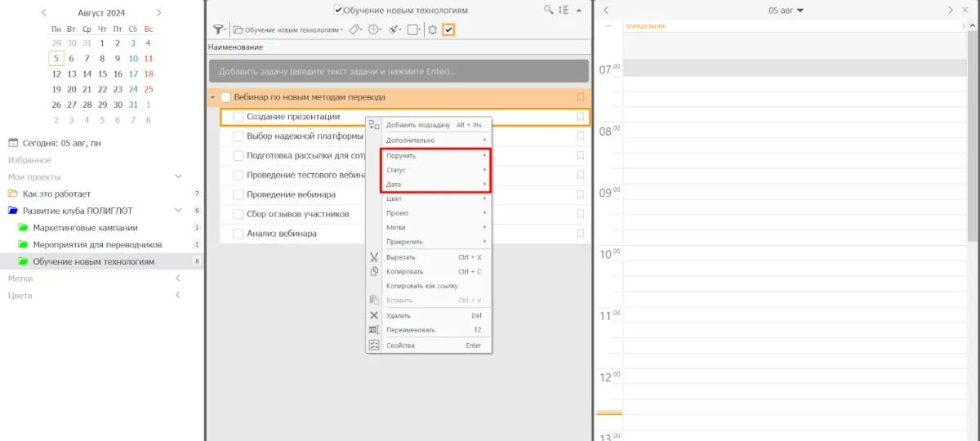Go to next month in August 2024 calendar
Image resolution: width=980 pixels, height=441 pixels.
158,12
